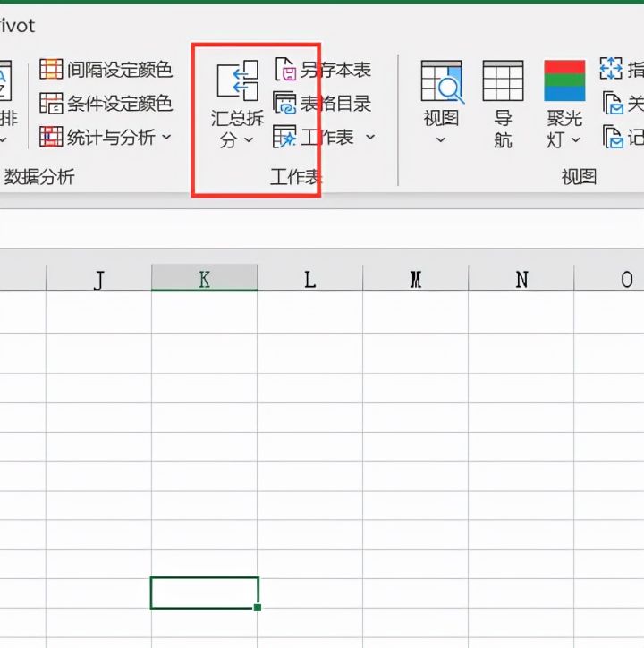This screenshot has height=648, width=644.
Task: Expand the 汇总拆分 dropdown arrow
Action: 249,140
